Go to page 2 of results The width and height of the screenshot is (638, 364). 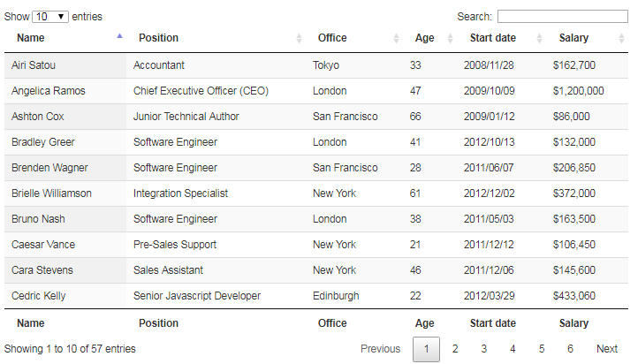click(x=455, y=349)
